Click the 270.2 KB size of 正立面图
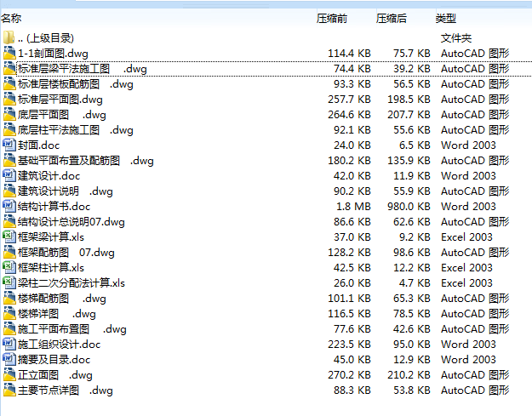 coord(349,375)
